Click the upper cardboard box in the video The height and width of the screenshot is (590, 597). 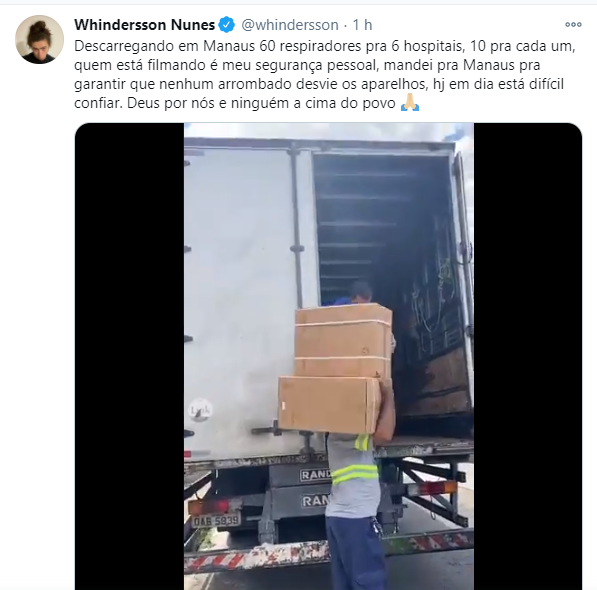[x=343, y=341]
